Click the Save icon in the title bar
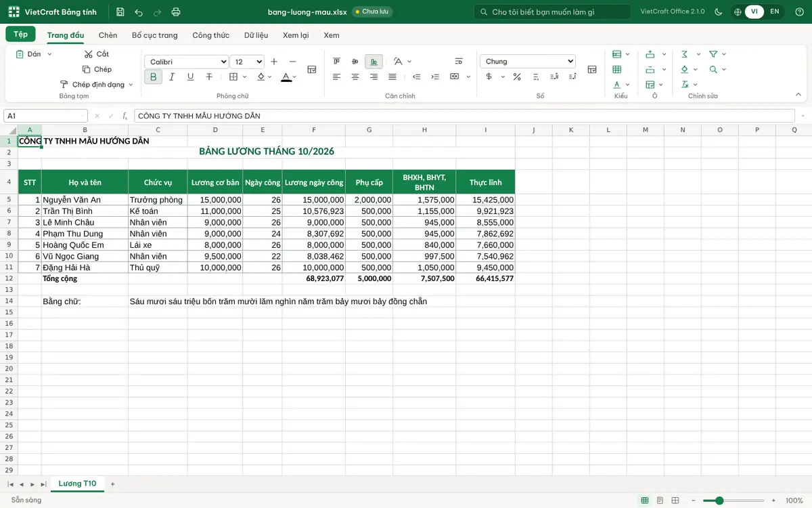The width and height of the screenshot is (812, 508). [x=120, y=12]
